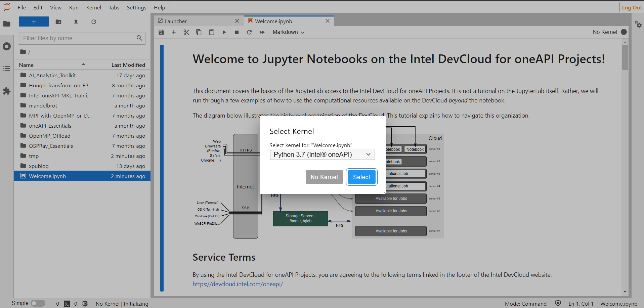Open the cell type Markdown dropdown

point(289,32)
